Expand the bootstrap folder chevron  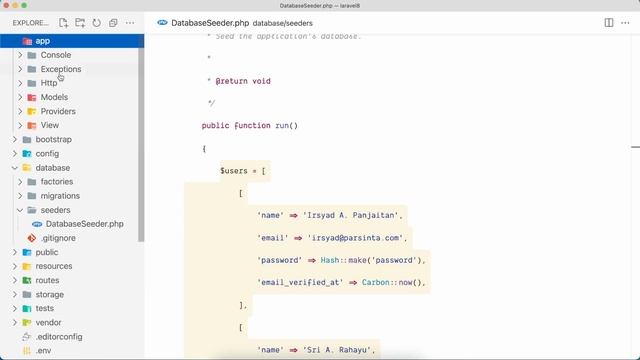click(x=15, y=139)
